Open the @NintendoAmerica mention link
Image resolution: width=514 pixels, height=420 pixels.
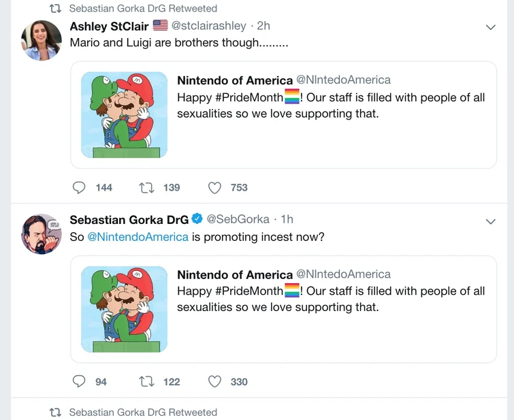click(138, 237)
